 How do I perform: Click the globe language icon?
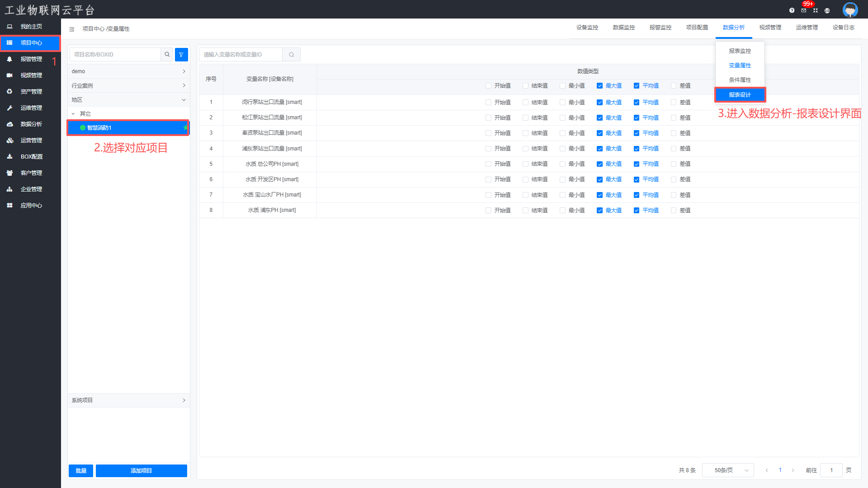[x=827, y=10]
